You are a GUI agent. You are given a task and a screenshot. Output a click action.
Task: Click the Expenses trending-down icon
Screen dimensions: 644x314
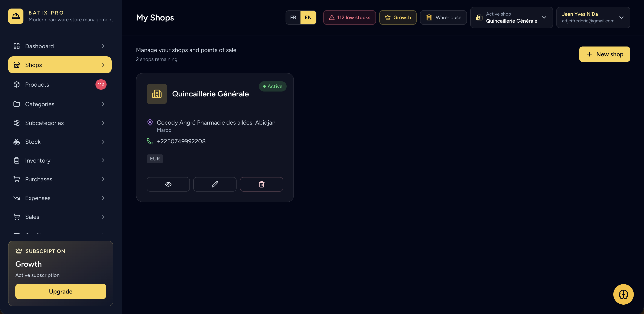point(16,198)
